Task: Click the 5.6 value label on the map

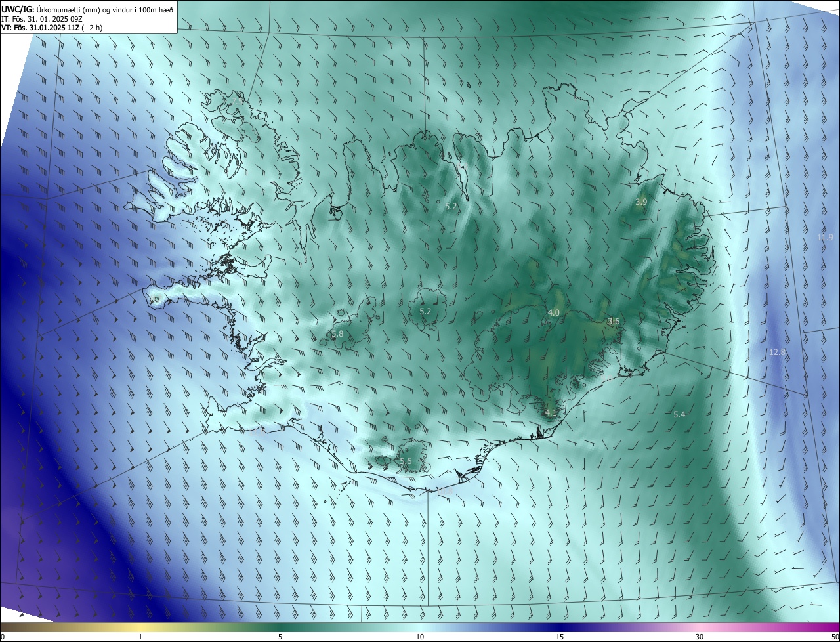Action: point(406,461)
